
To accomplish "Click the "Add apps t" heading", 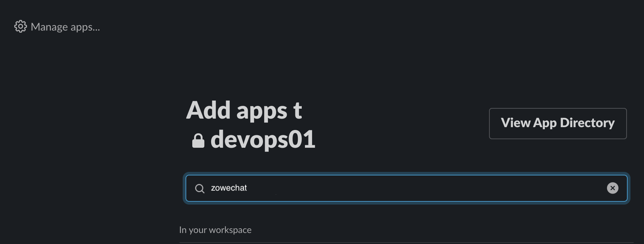I will pyautogui.click(x=244, y=110).
